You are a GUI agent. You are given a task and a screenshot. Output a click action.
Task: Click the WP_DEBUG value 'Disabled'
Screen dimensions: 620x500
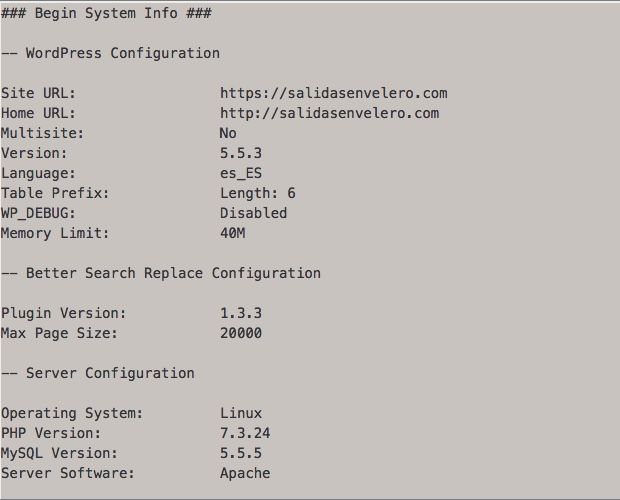coord(253,213)
